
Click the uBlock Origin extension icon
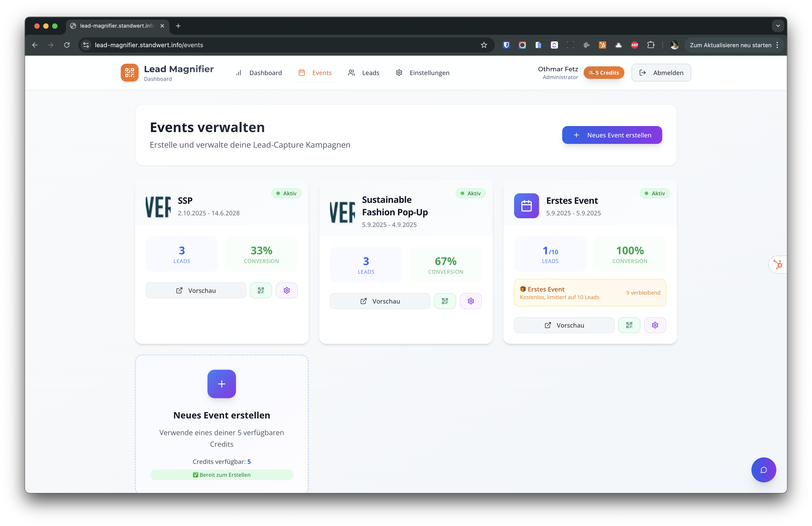click(x=506, y=45)
